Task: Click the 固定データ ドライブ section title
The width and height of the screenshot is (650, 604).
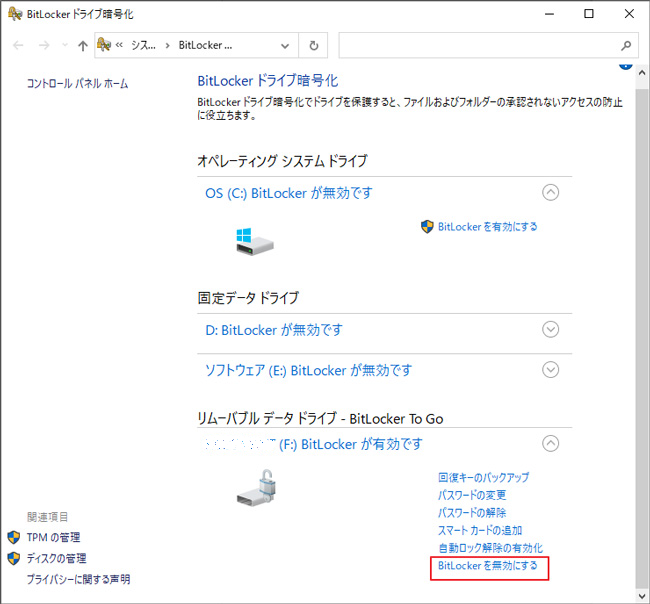Action: coord(248,298)
